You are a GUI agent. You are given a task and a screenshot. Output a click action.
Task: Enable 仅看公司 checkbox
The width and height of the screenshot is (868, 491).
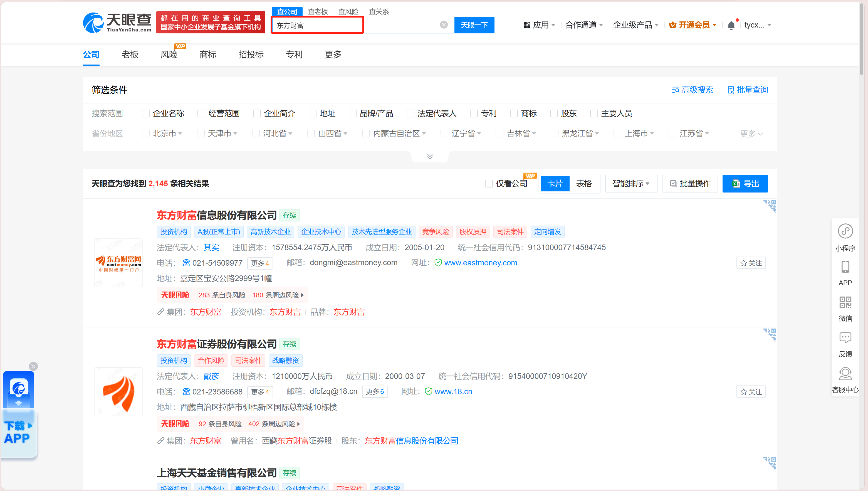click(488, 184)
